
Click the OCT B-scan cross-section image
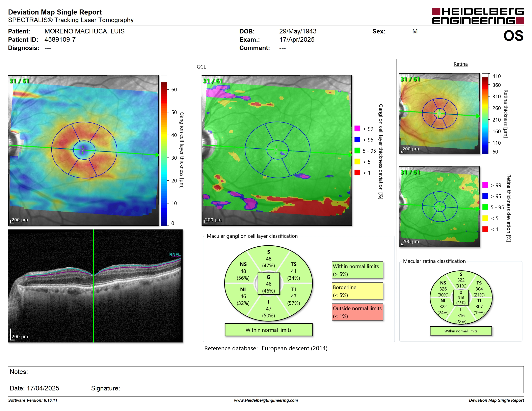pyautogui.click(x=95, y=286)
